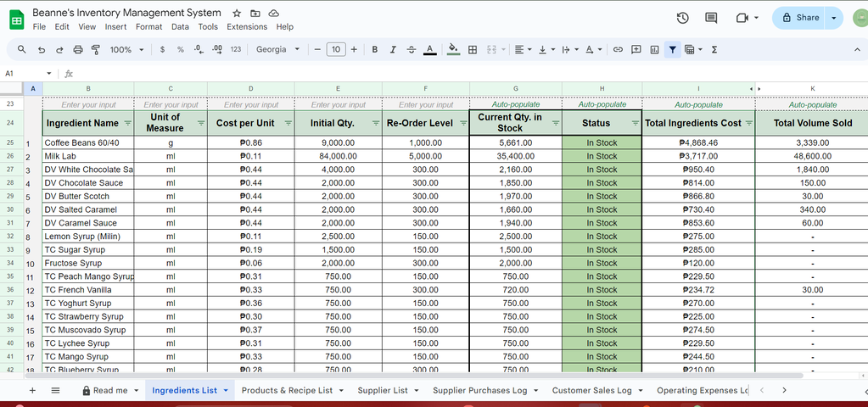This screenshot has width=868, height=407.
Task: Open horizontal align dropdown
Action: [x=523, y=50]
